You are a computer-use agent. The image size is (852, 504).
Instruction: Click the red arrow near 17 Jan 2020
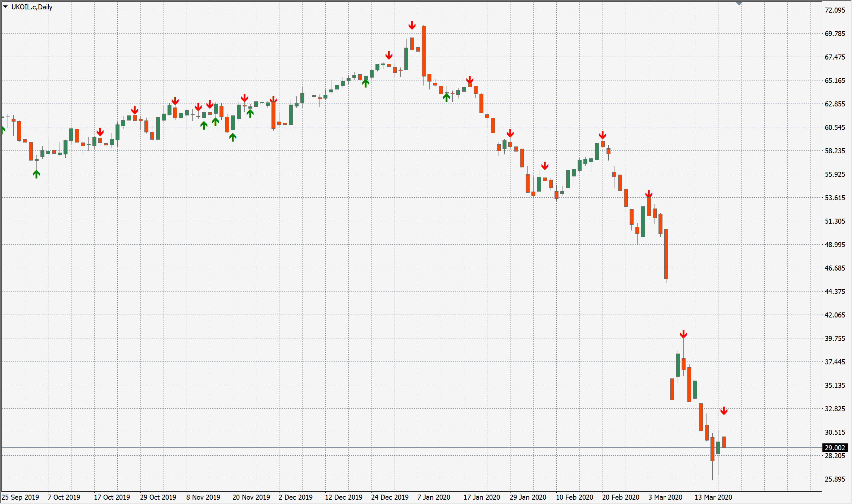click(x=470, y=80)
